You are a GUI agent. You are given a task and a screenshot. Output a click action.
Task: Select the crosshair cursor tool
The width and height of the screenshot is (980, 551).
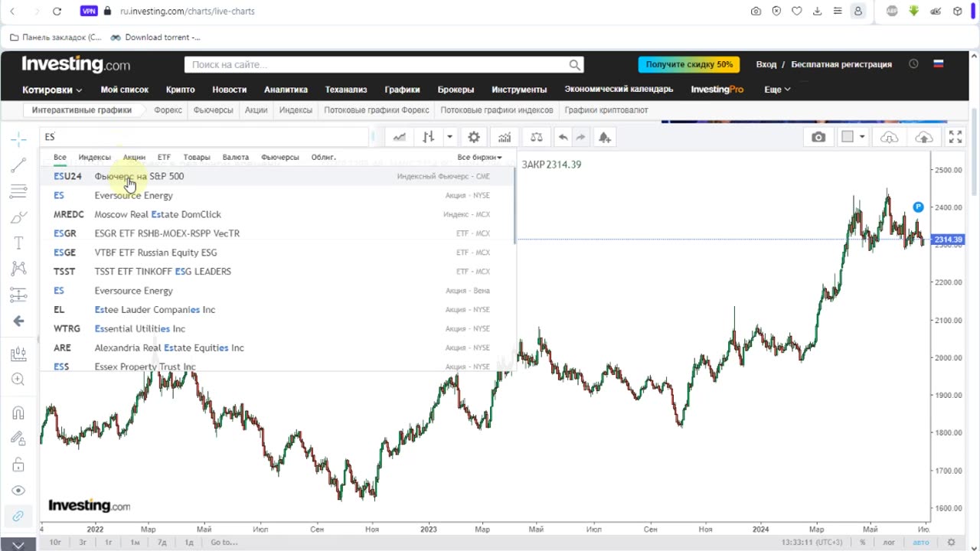tap(18, 139)
